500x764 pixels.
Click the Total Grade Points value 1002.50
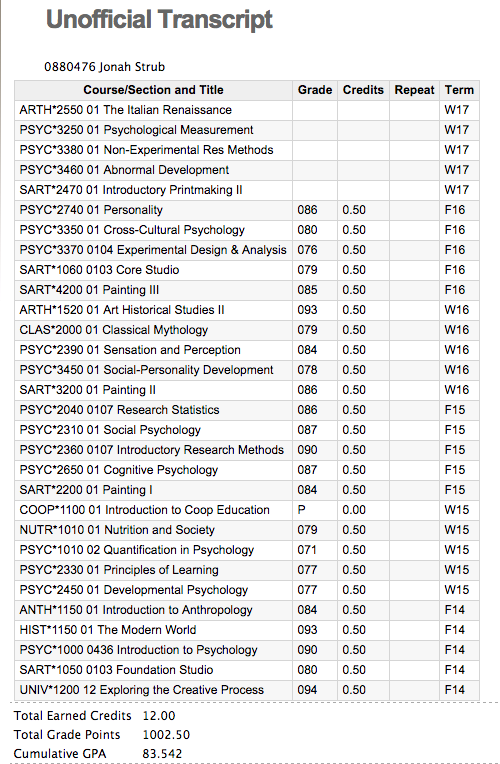pyautogui.click(x=166, y=735)
